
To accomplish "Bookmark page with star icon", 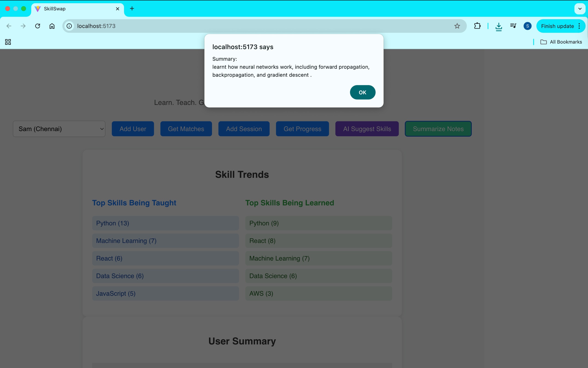I will tap(457, 26).
